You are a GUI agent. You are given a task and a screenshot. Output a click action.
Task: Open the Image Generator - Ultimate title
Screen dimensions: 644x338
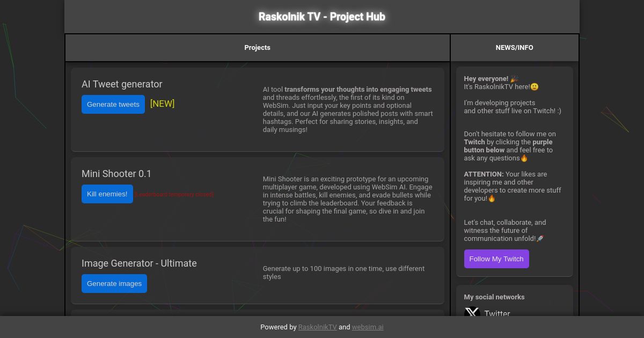139,263
